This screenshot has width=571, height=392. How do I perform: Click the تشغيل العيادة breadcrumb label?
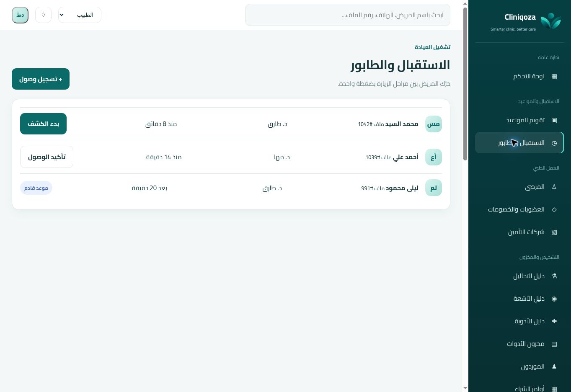[432, 47]
